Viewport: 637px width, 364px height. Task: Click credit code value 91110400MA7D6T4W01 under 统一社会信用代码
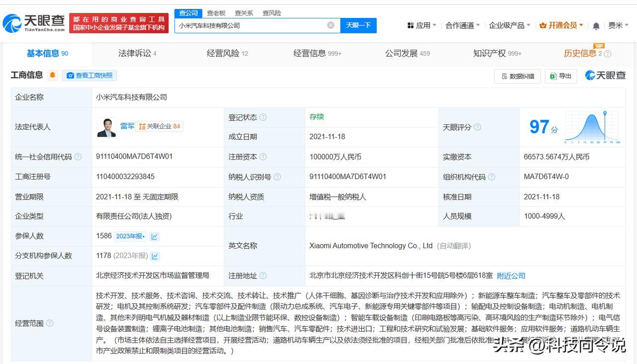tap(134, 157)
